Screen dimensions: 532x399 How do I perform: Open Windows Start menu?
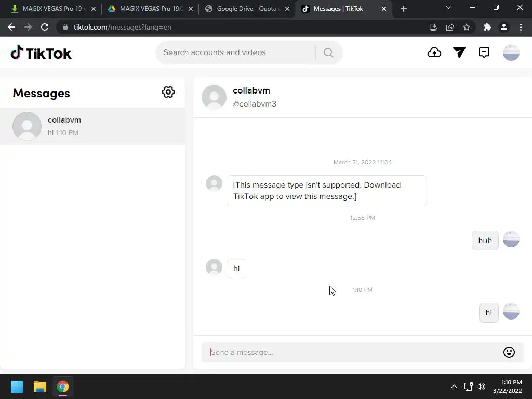point(17,387)
